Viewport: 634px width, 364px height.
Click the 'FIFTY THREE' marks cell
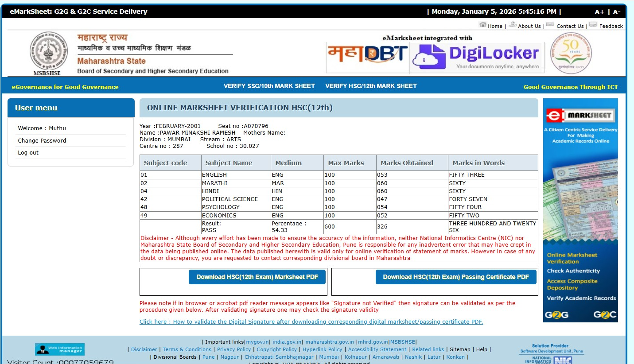(493, 175)
